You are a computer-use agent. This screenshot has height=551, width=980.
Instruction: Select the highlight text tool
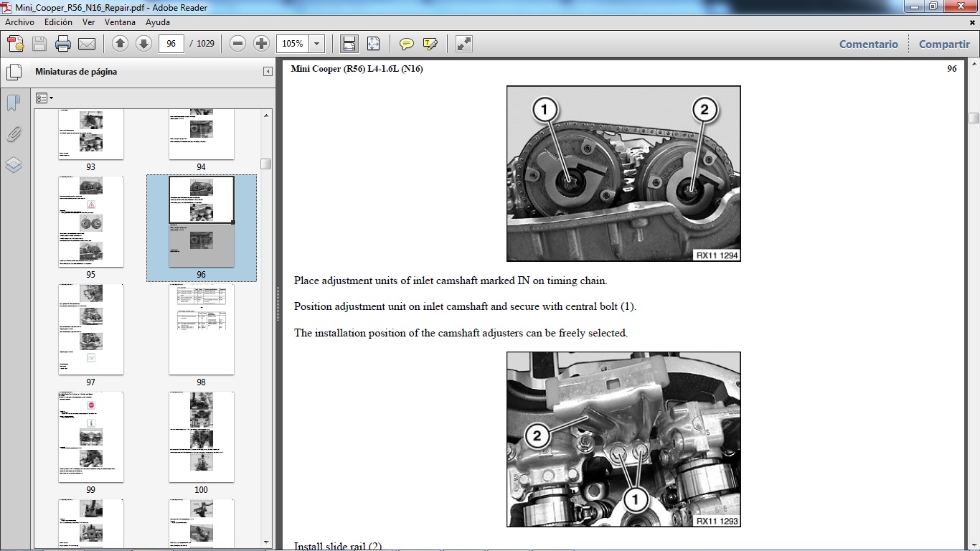(x=430, y=44)
